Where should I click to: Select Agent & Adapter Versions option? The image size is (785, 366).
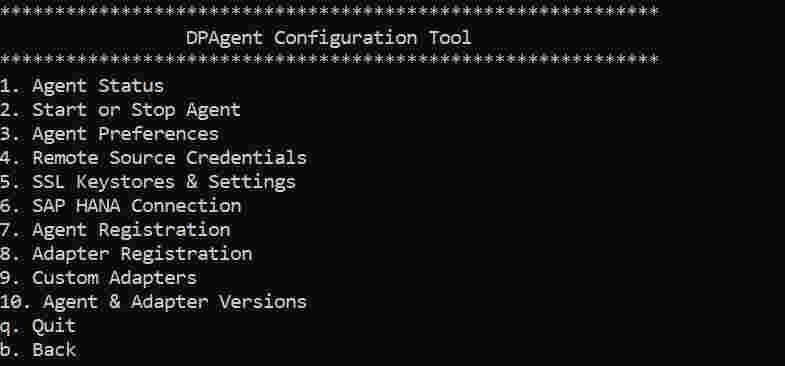(153, 302)
